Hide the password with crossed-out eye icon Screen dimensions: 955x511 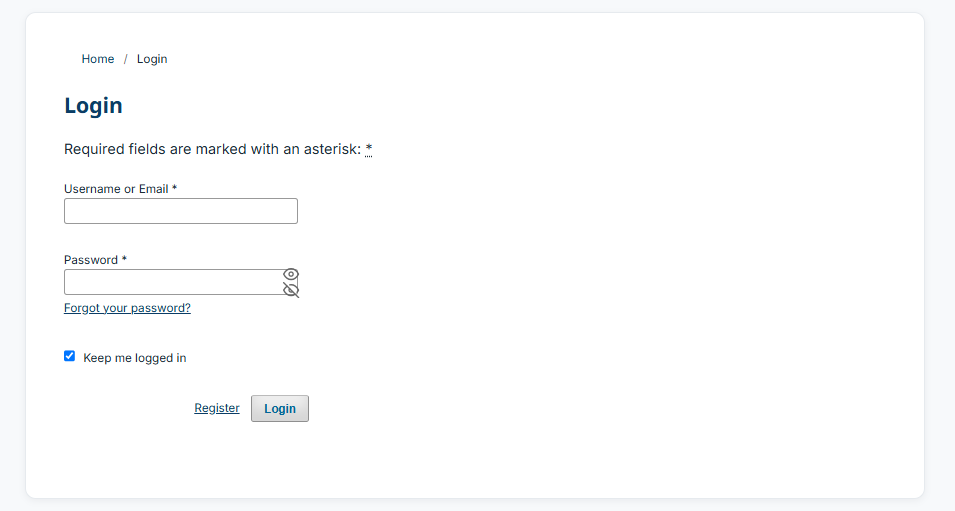291,290
